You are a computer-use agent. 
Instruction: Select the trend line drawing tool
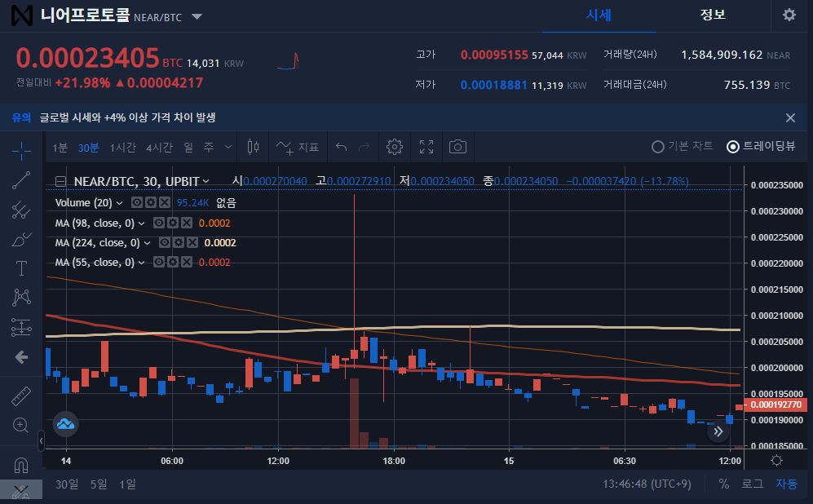21,180
